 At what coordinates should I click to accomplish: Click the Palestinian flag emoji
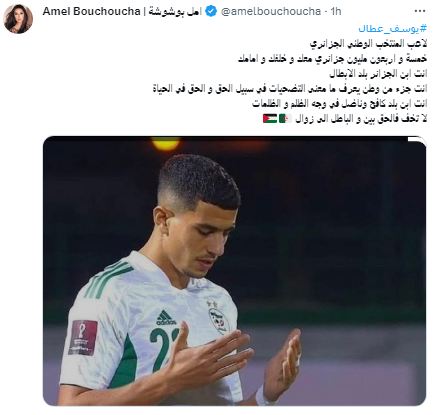pyautogui.click(x=270, y=118)
